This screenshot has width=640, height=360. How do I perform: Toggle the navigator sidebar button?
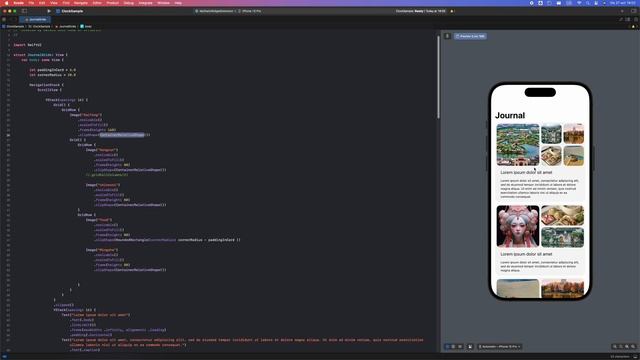(24, 11)
